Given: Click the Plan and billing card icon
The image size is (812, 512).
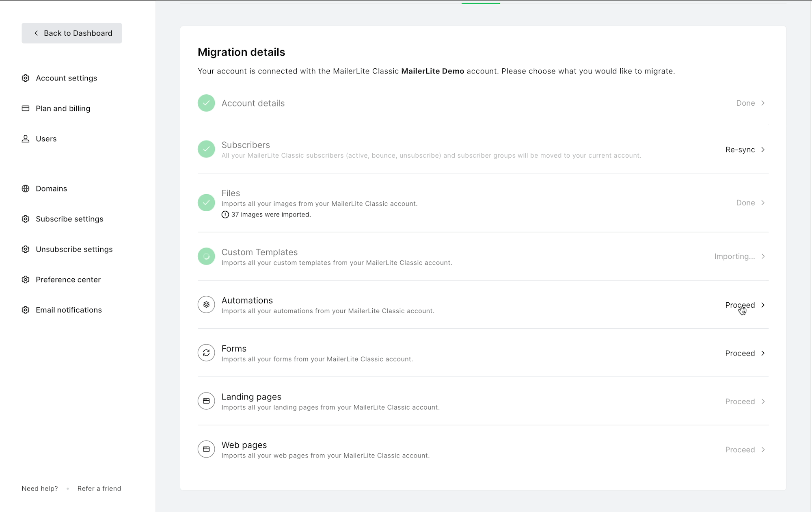Looking at the screenshot, I should coord(26,108).
